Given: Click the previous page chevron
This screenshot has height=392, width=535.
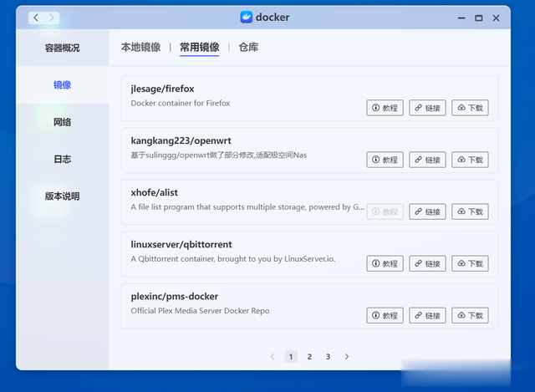Looking at the screenshot, I should pyautogui.click(x=273, y=357).
